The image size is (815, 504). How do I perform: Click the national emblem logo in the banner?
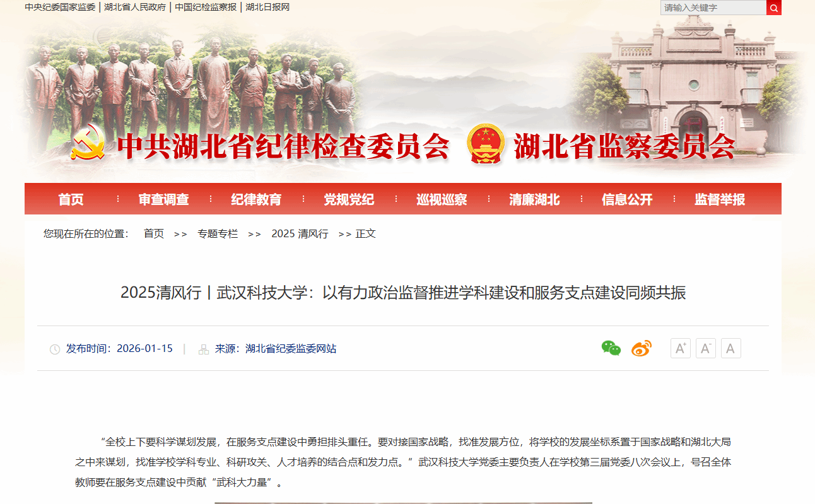coord(486,143)
